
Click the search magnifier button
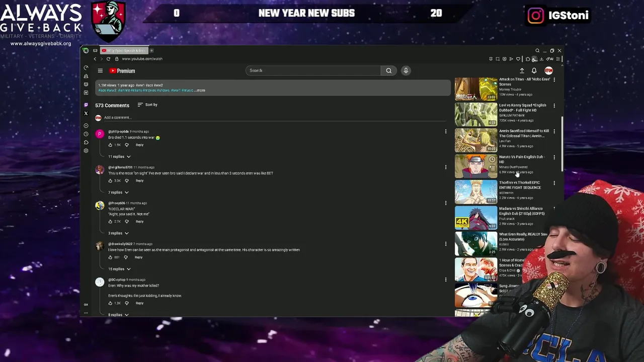pos(388,70)
